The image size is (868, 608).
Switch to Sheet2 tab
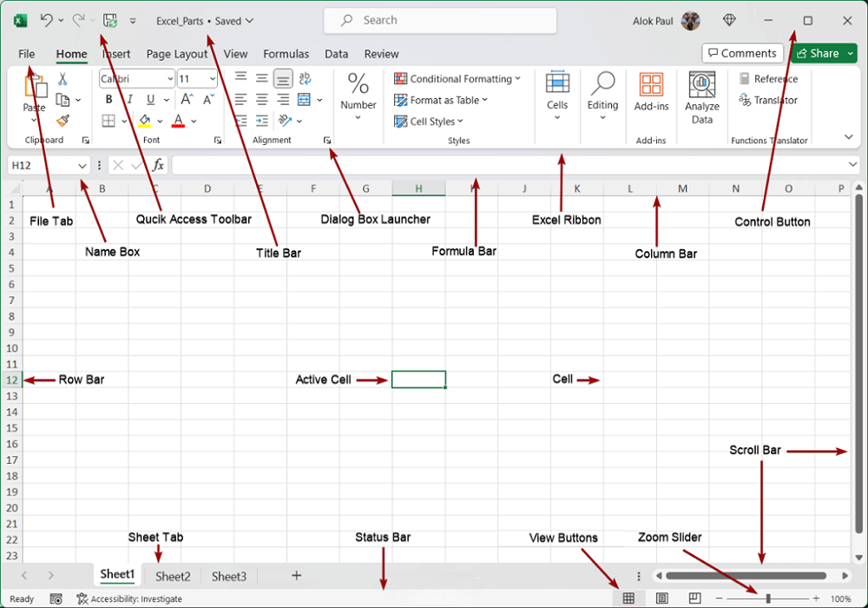coord(173,576)
